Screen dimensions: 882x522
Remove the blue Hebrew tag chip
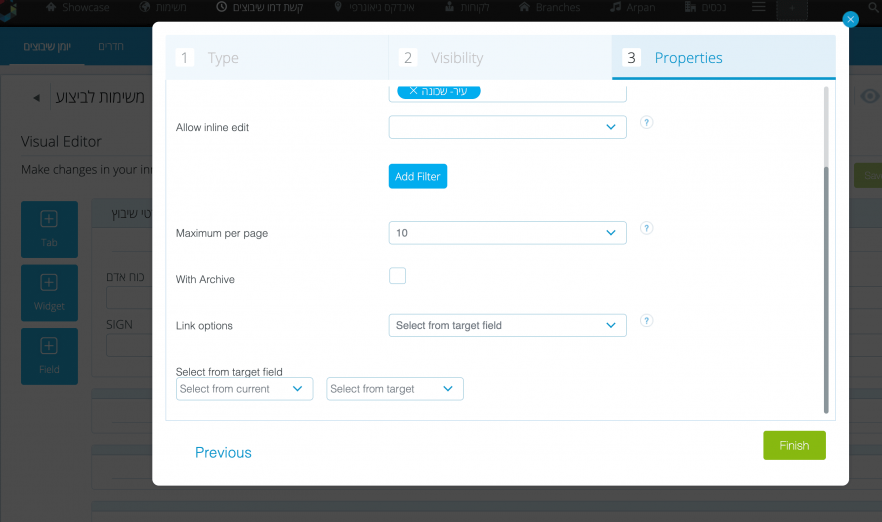pyautogui.click(x=413, y=91)
